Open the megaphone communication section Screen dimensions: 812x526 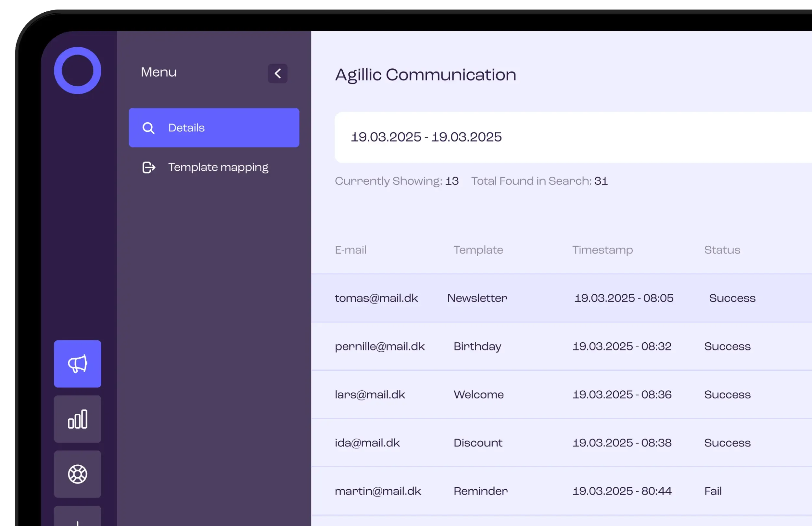click(77, 364)
